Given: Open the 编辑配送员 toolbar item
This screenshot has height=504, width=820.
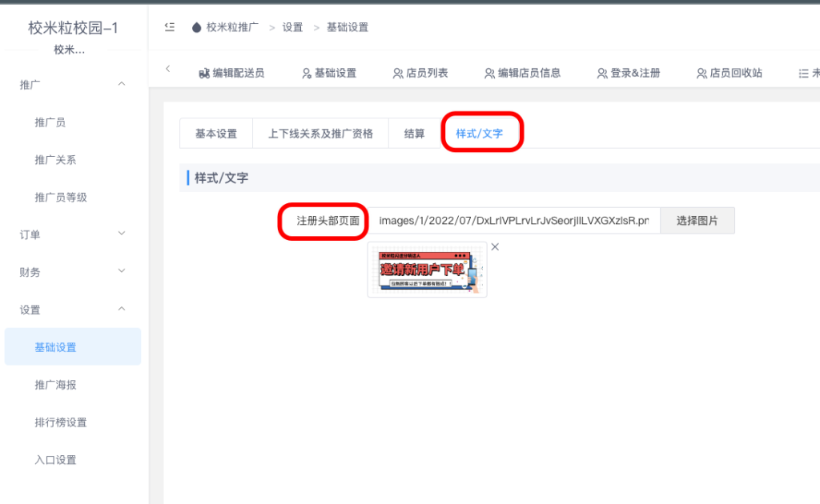Looking at the screenshot, I should click(231, 73).
